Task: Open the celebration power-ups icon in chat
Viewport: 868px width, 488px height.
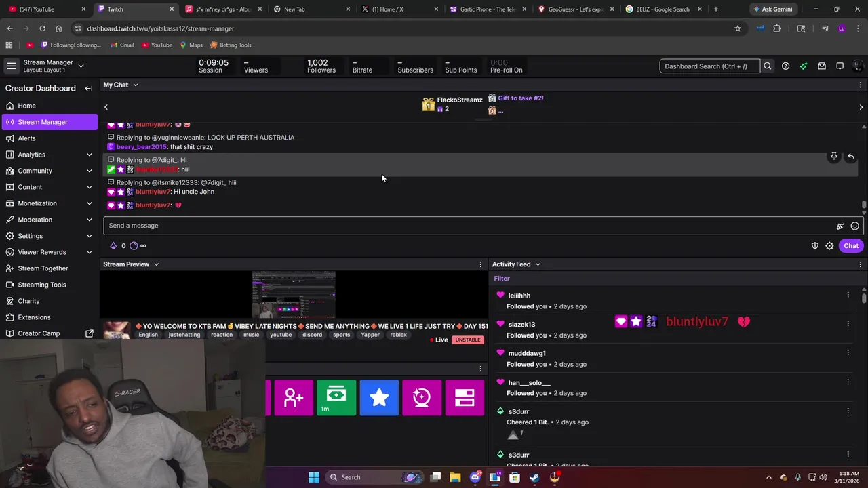Action: 840,226
